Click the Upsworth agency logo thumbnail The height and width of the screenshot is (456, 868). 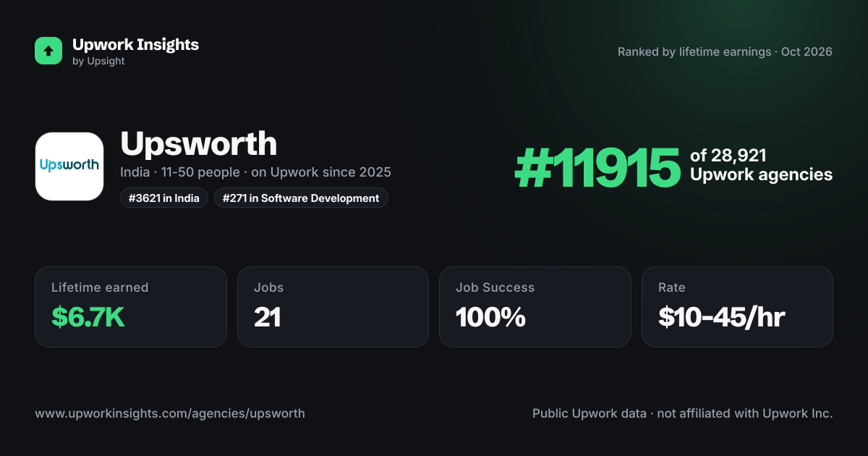click(x=69, y=166)
